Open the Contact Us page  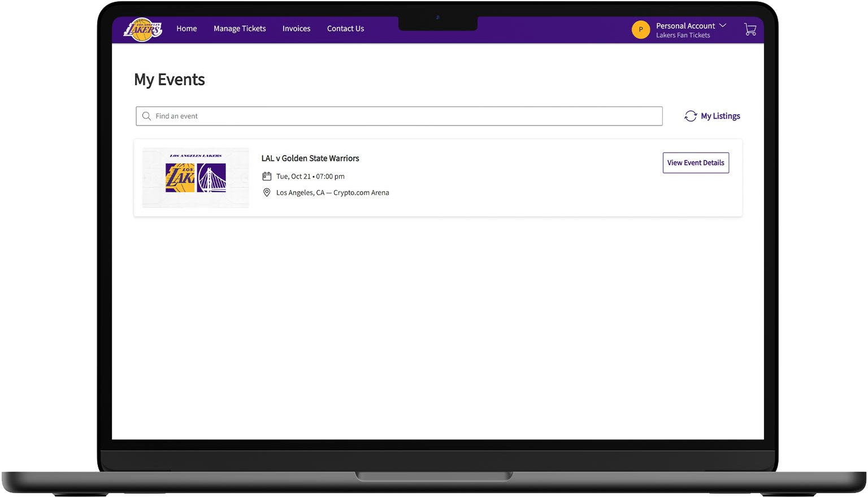coord(345,28)
